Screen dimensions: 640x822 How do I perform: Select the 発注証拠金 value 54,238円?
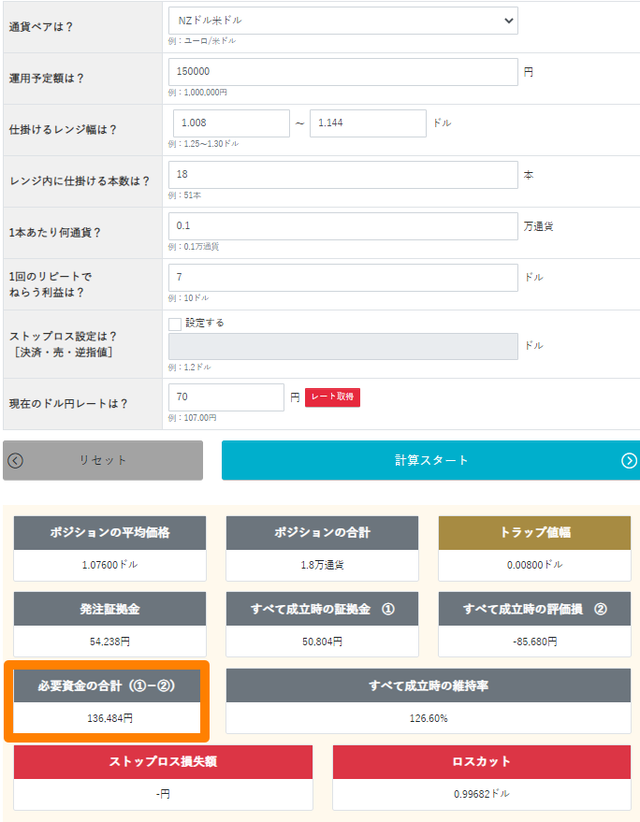(x=110, y=642)
